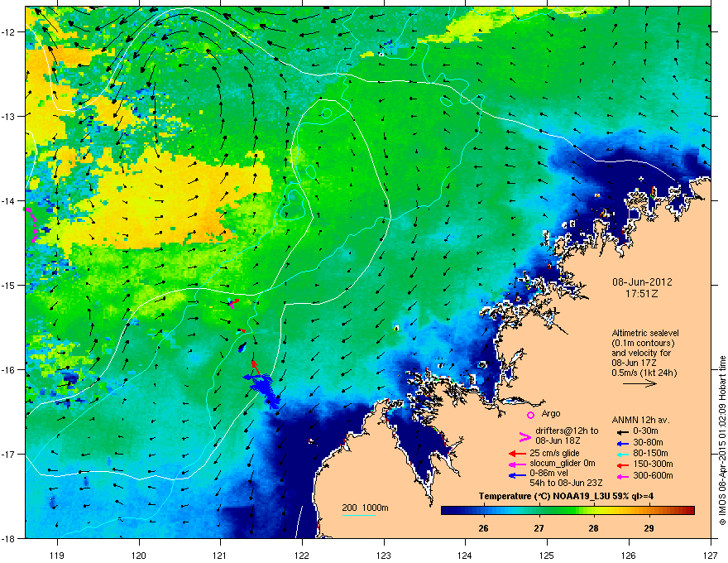Click the '200 1000m' bathymetry label
Screen dimensions: 728x563
coord(365,508)
